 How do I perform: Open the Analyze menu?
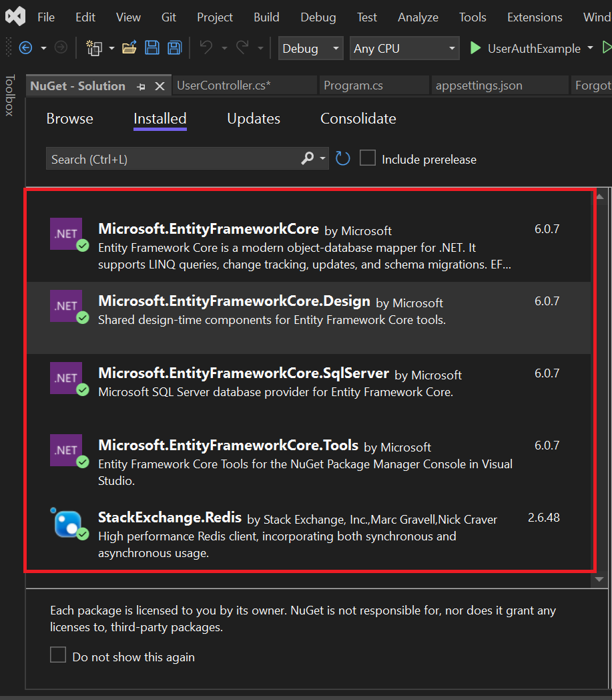[418, 17]
